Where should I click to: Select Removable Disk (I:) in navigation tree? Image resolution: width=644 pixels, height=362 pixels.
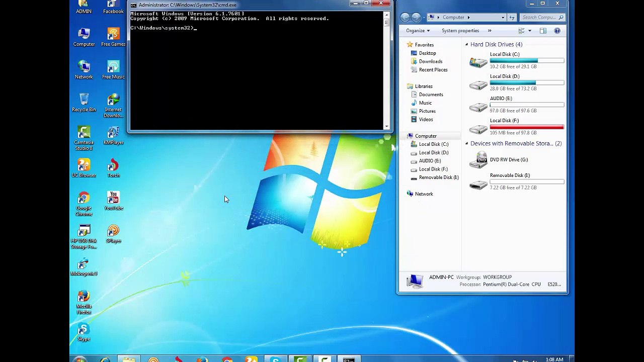click(x=439, y=177)
